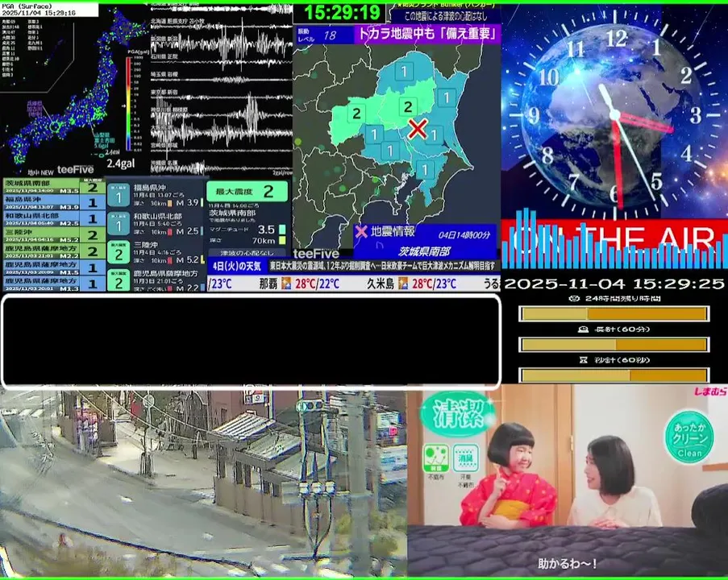Screen dimensions: 728x580
Task: Click the weather icon next to 久米島
Action: pos(402,283)
